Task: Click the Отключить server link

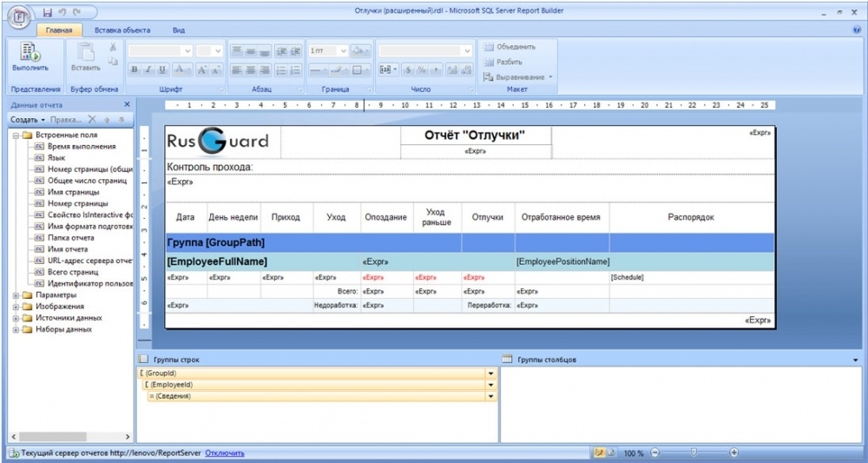Action: point(225,453)
